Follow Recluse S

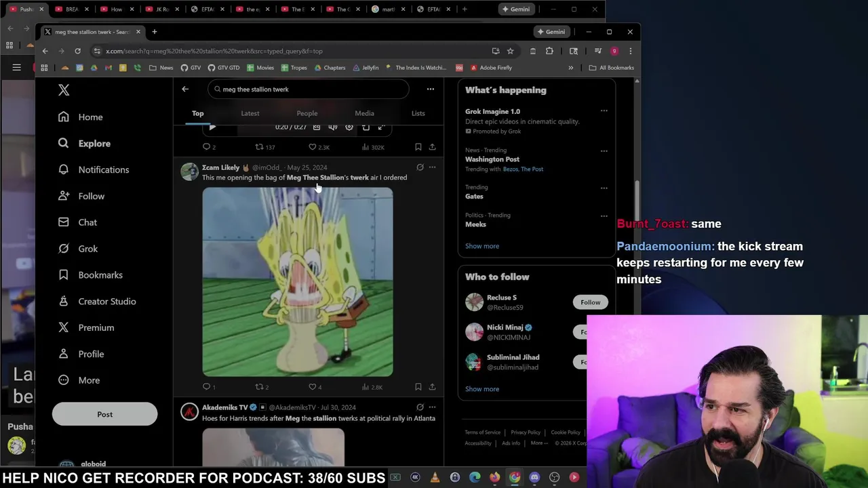tap(590, 302)
